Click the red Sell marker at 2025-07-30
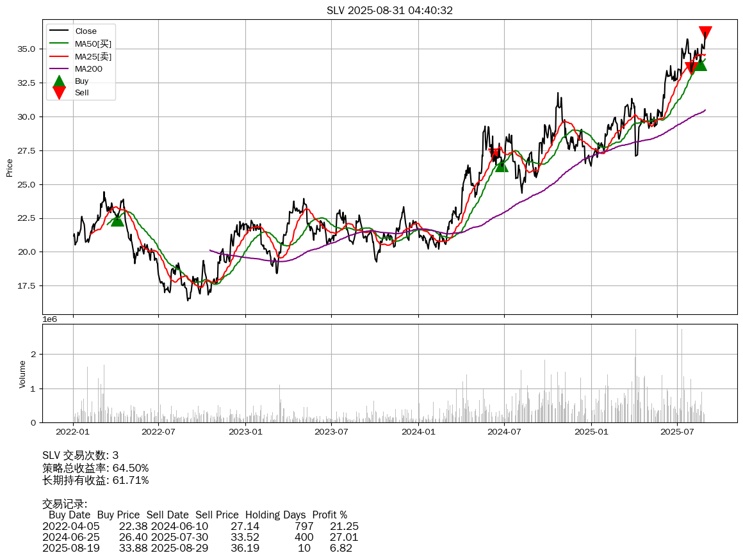Image resolution: width=743 pixels, height=560 pixels. [691, 68]
